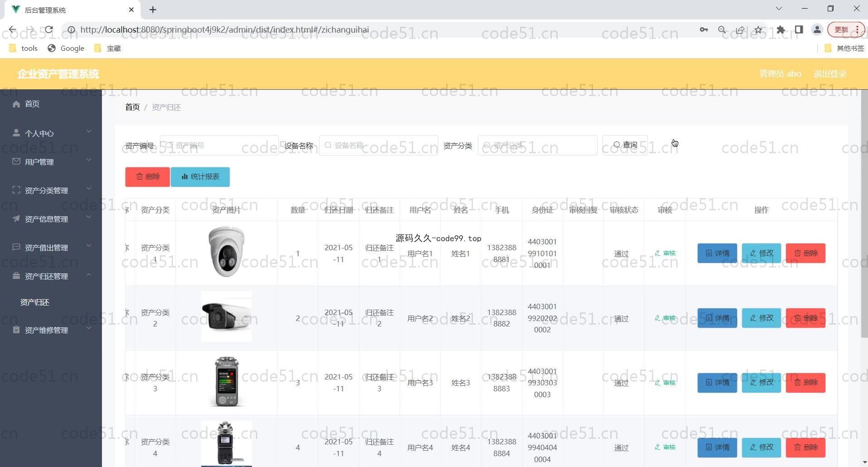View 详情 for 用户名1 row
Screen dimensions: 868x467
coord(717,253)
